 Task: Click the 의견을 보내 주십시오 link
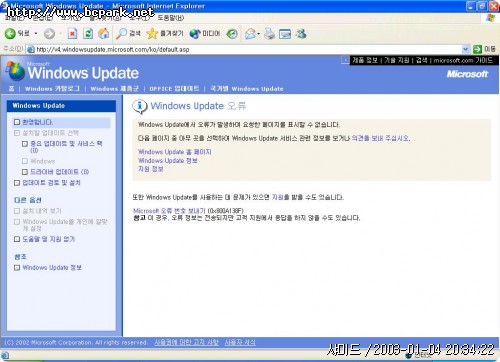coord(380,138)
